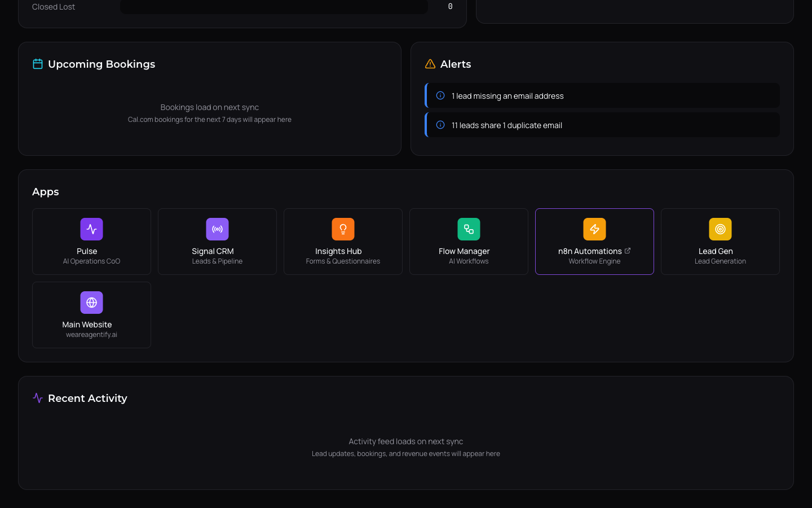Click the Closed Lost count showing 0
Image resolution: width=812 pixels, height=508 pixels.
(x=450, y=6)
